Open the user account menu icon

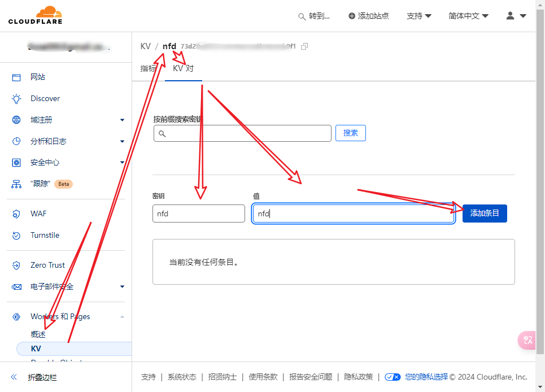[x=516, y=16]
